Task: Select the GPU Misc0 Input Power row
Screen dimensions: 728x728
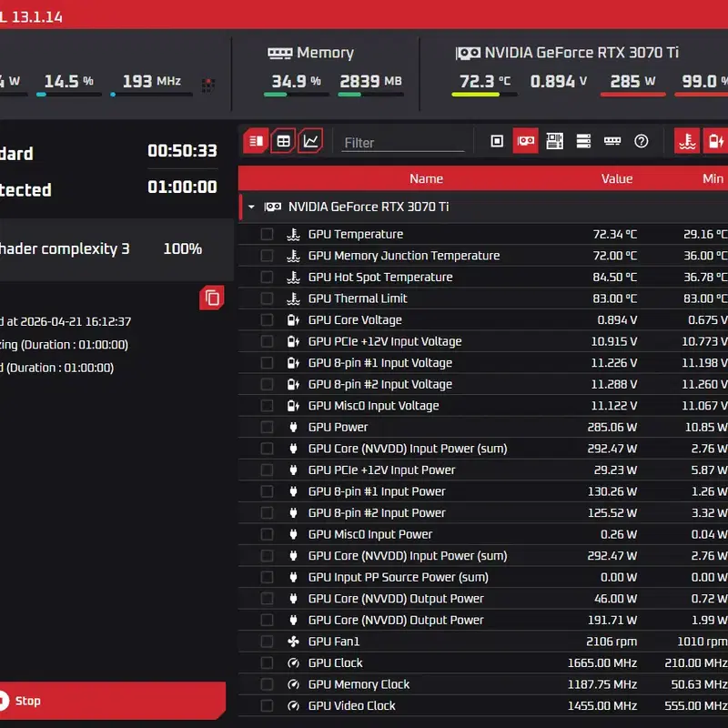Action: point(483,534)
